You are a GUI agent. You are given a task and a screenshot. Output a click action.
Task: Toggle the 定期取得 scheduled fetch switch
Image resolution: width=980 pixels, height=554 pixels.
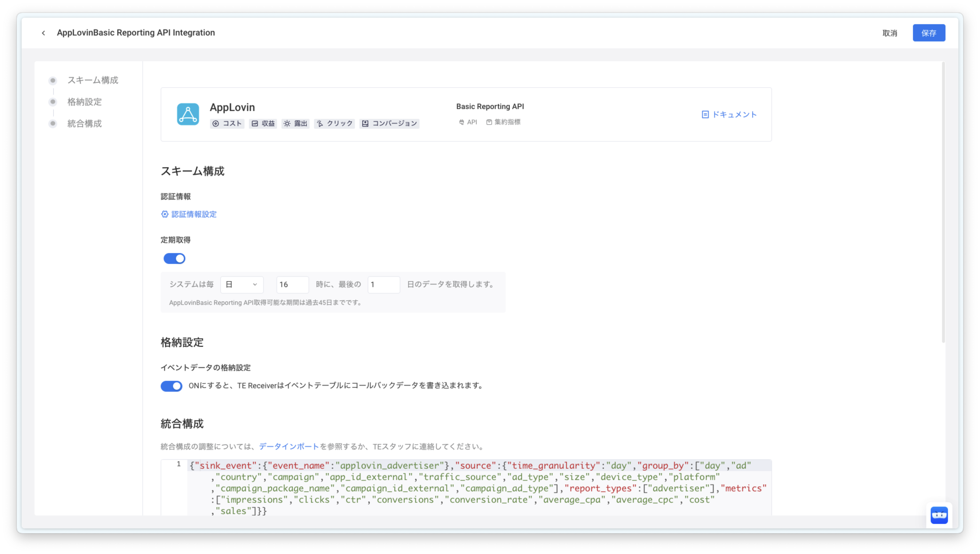click(174, 259)
